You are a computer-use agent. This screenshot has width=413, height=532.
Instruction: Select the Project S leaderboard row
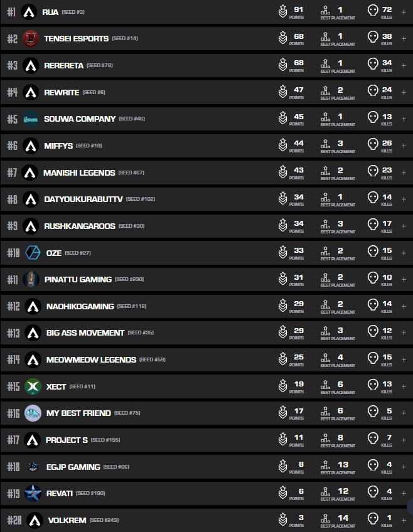188,440
